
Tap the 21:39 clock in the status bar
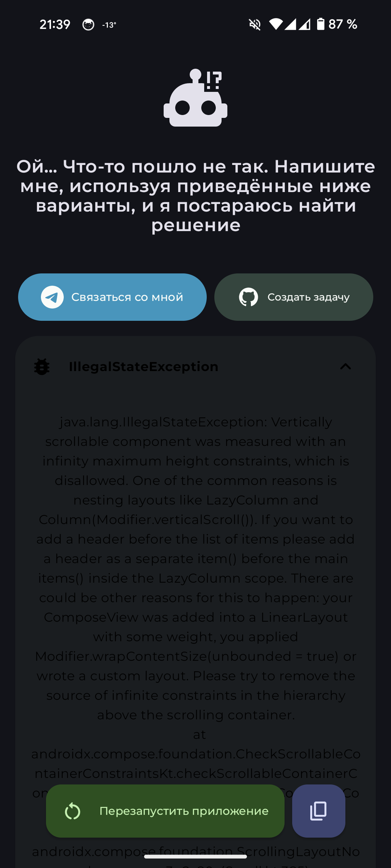point(55,25)
